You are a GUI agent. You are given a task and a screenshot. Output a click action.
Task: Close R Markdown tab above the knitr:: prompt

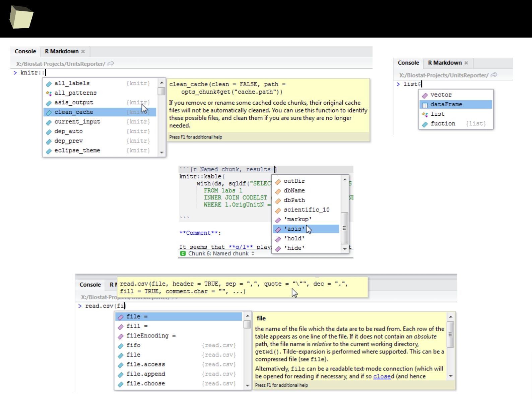coord(83,52)
